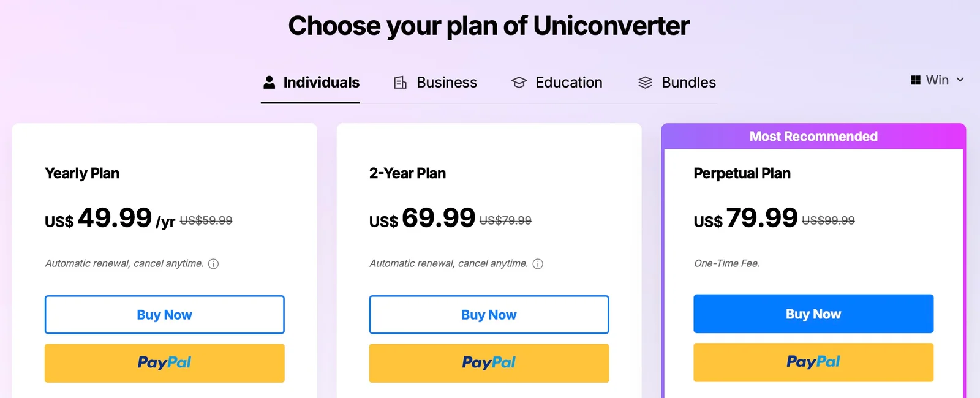Click the Business building icon
Viewport: 980px width, 398px height.
[401, 83]
